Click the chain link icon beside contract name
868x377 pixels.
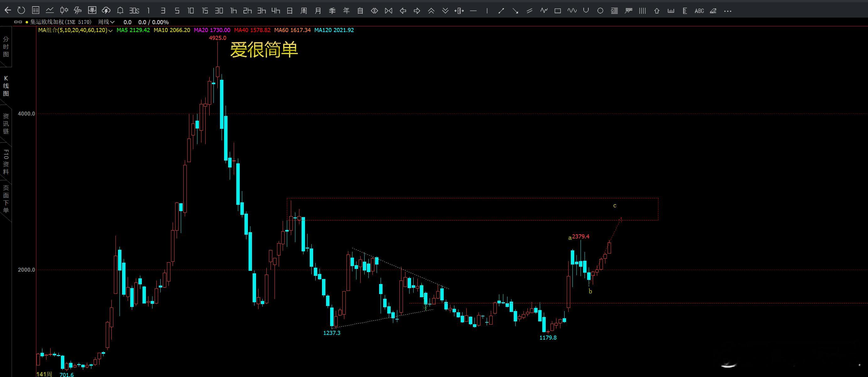[18, 22]
